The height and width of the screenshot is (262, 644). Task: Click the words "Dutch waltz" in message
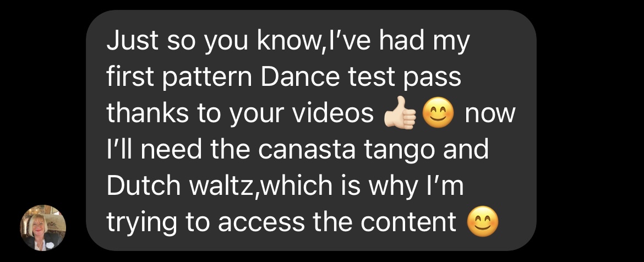point(181,185)
